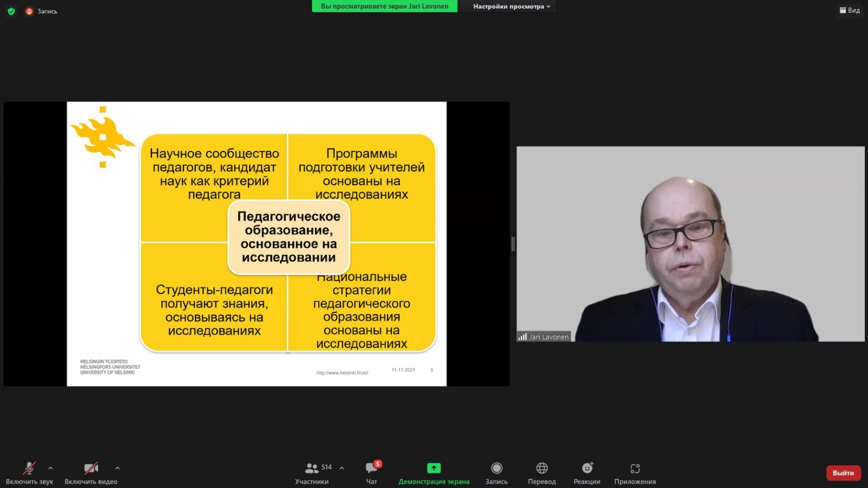Expand video options arrow beside camera
The image size is (868, 488).
point(117,468)
